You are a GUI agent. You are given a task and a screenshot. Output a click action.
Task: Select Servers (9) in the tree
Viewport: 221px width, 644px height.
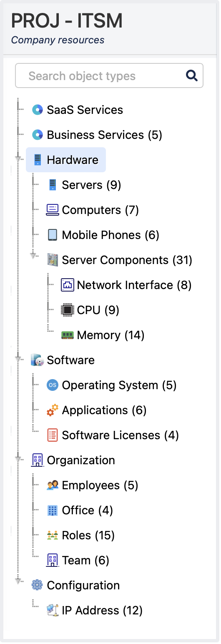click(x=91, y=185)
